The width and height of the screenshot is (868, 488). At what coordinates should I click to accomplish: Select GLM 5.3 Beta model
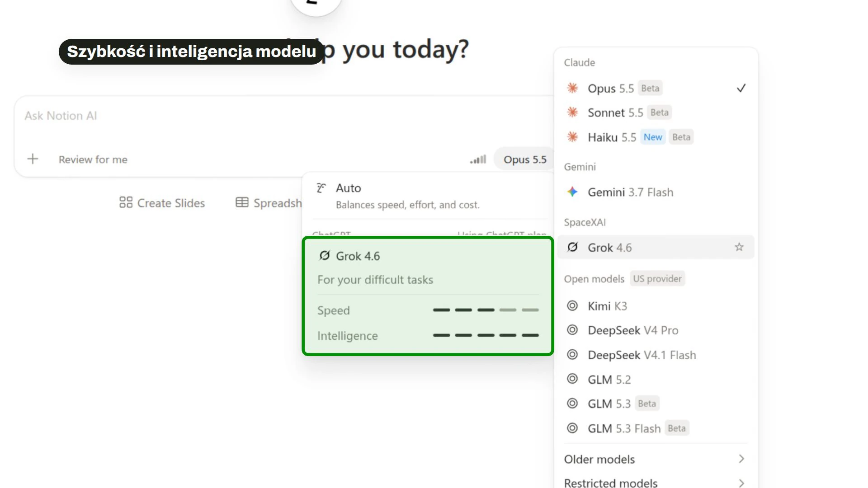[656, 404]
